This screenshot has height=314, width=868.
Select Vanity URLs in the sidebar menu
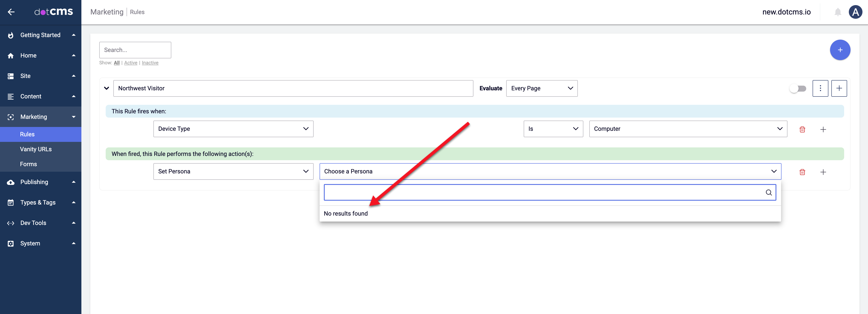coord(36,149)
